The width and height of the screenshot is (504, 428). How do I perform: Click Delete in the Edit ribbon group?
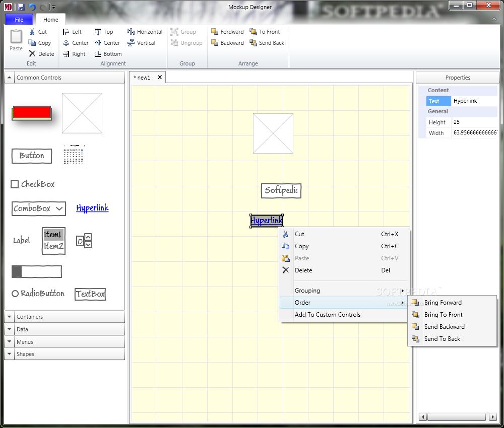41,53
